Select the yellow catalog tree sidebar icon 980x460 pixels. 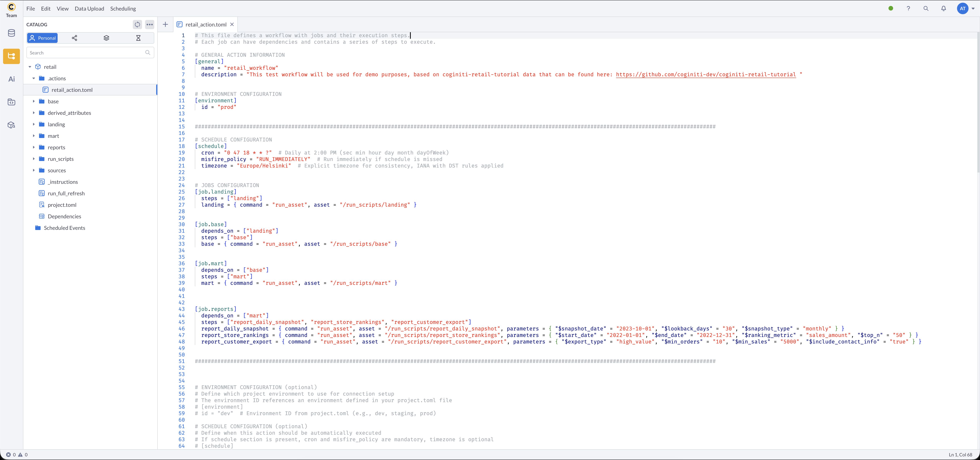click(x=11, y=56)
